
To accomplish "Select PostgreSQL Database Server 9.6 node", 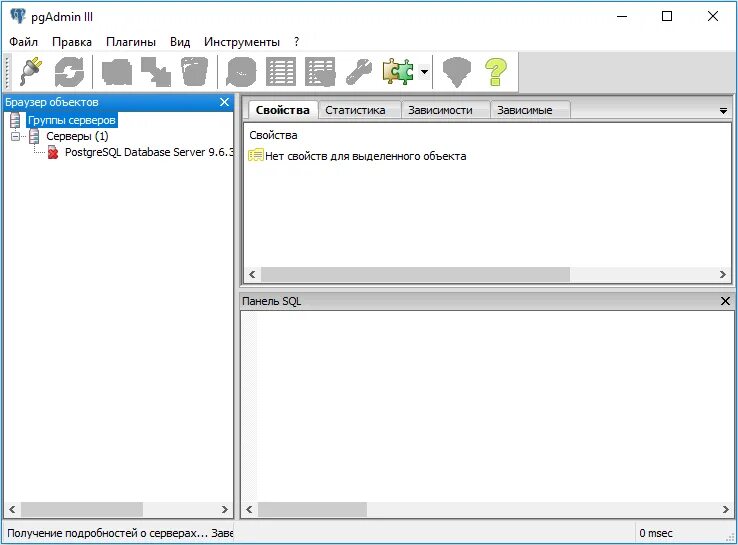I will tap(149, 152).
